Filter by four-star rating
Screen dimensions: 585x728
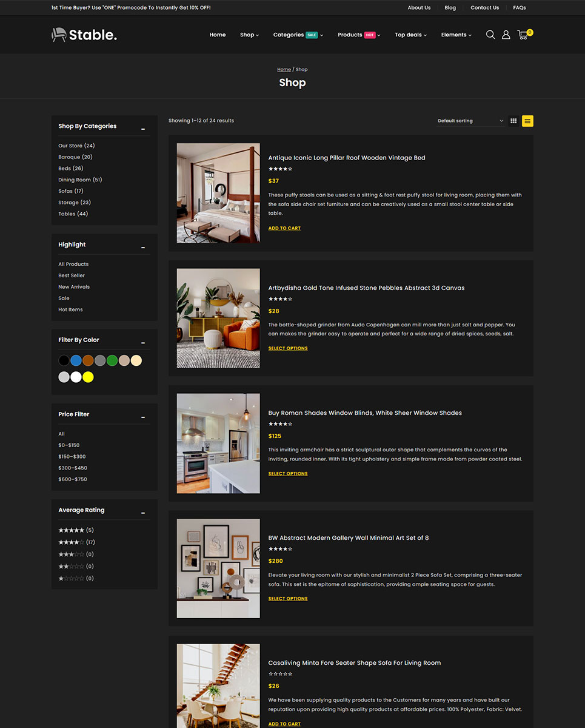pyautogui.click(x=72, y=542)
